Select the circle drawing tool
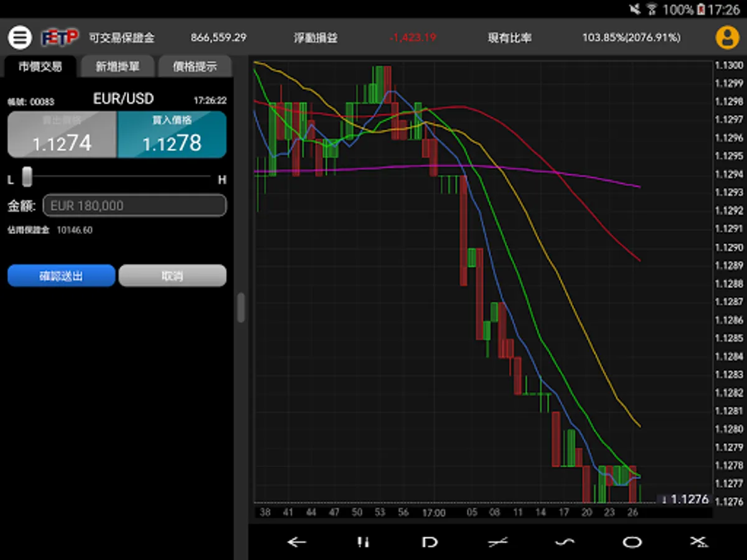 (x=632, y=542)
